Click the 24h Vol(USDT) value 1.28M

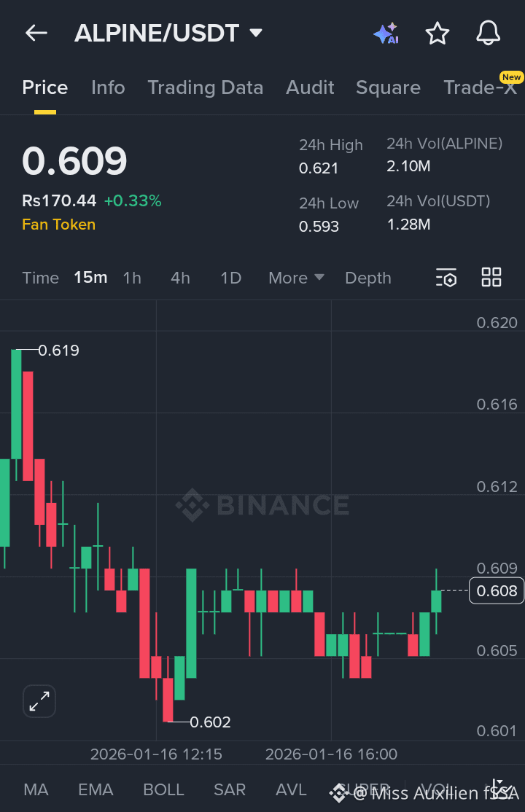[x=409, y=225]
